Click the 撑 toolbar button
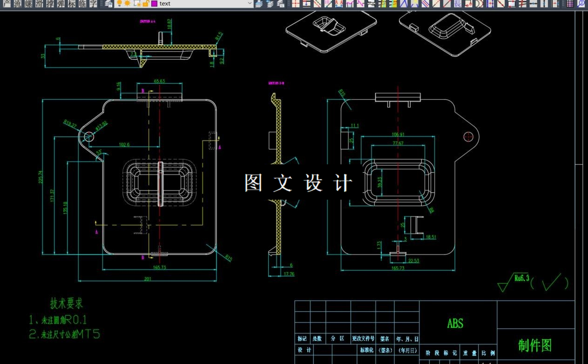The height and width of the screenshot is (364, 588). pos(50,4)
